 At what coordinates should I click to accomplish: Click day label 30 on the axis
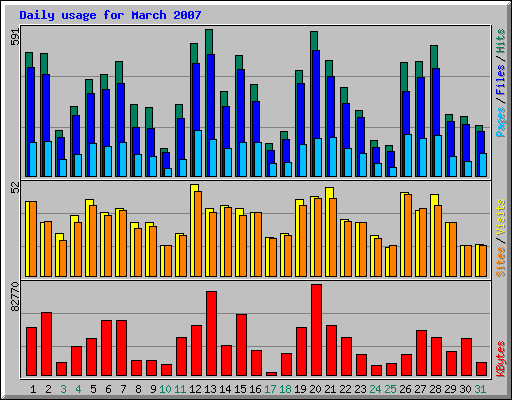coord(465,389)
